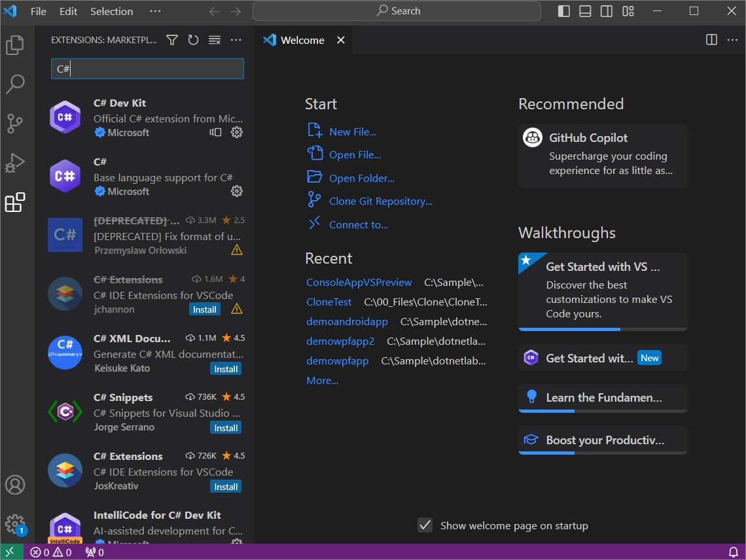The height and width of the screenshot is (560, 746).
Task: Open the manage gear for C# Dev Kit
Action: coord(236,132)
